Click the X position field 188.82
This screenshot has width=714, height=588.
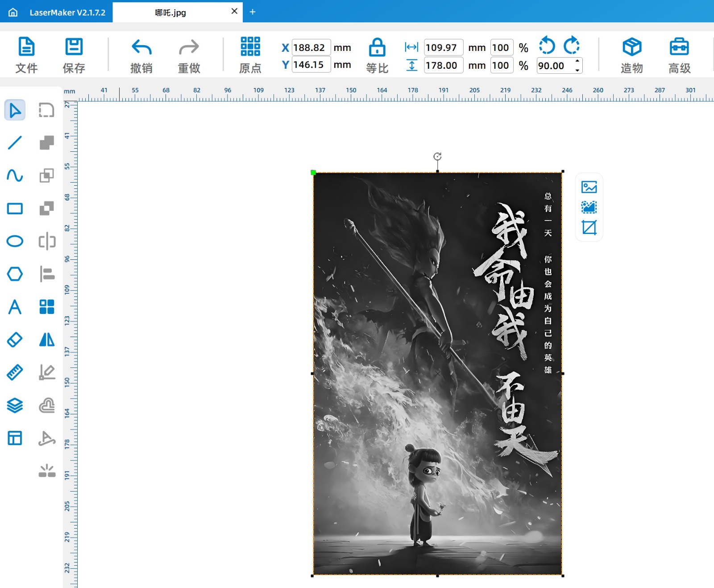point(311,47)
